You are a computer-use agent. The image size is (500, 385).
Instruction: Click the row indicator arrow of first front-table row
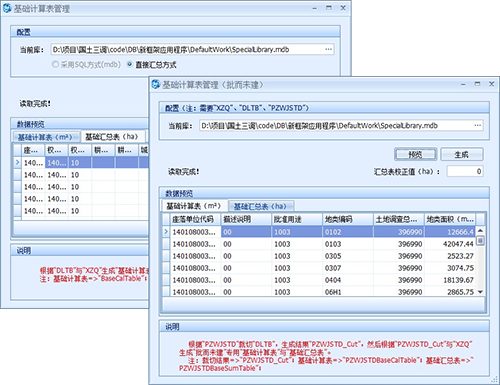(x=166, y=232)
